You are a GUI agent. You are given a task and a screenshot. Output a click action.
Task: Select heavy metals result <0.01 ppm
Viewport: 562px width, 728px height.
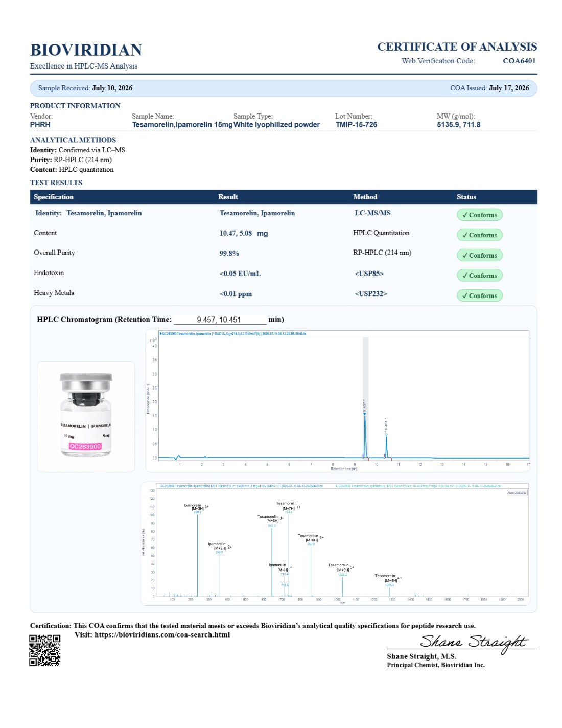tap(236, 294)
